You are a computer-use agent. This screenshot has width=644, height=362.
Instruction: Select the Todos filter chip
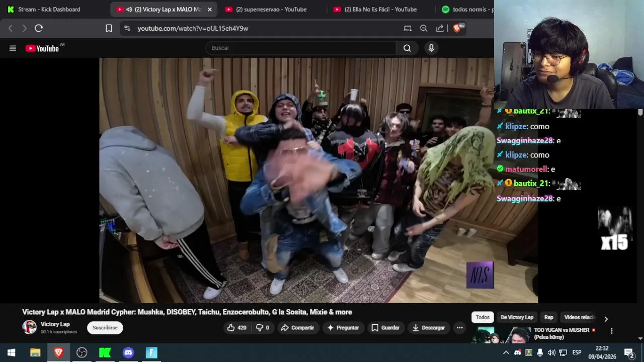[x=482, y=317]
